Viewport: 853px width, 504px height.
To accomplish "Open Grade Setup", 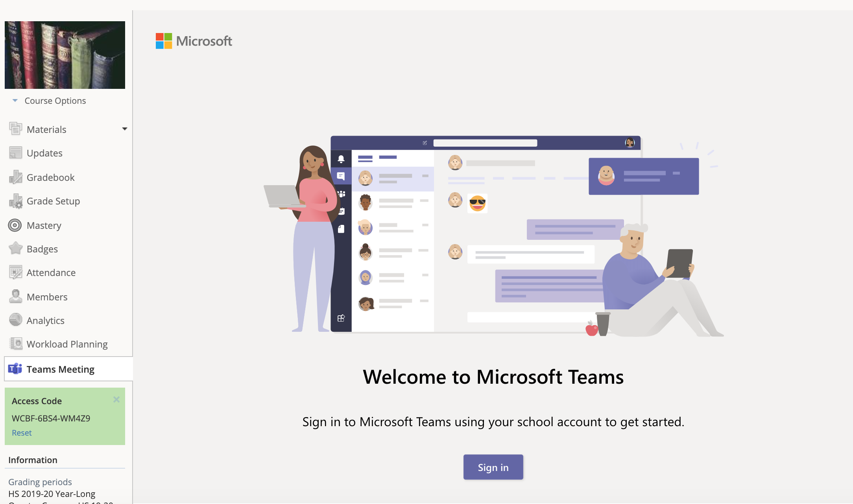I will [x=54, y=201].
